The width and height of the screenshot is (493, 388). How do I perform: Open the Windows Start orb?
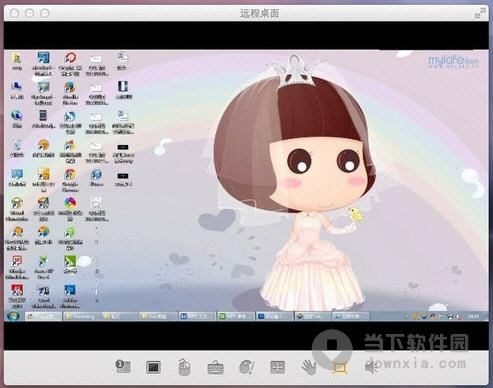pyautogui.click(x=13, y=315)
